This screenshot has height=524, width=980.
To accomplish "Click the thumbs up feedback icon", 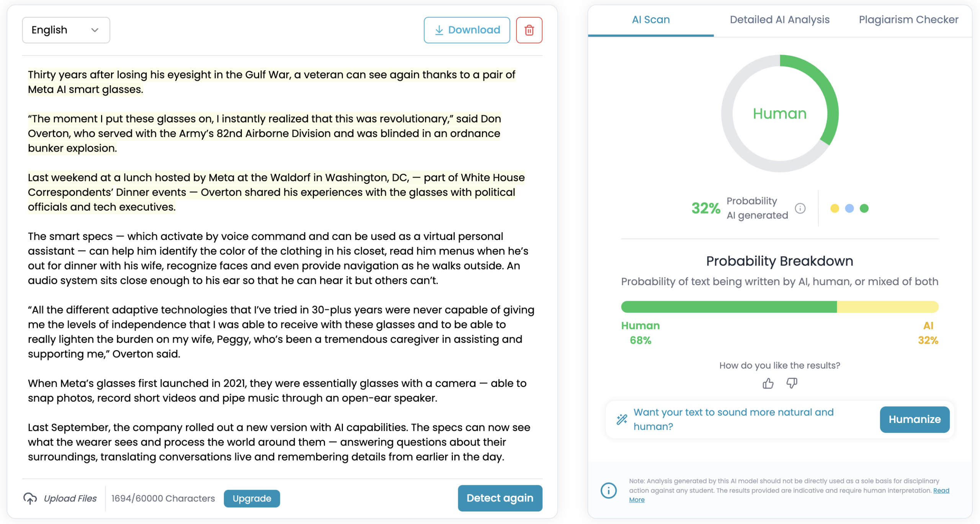I will coord(768,383).
